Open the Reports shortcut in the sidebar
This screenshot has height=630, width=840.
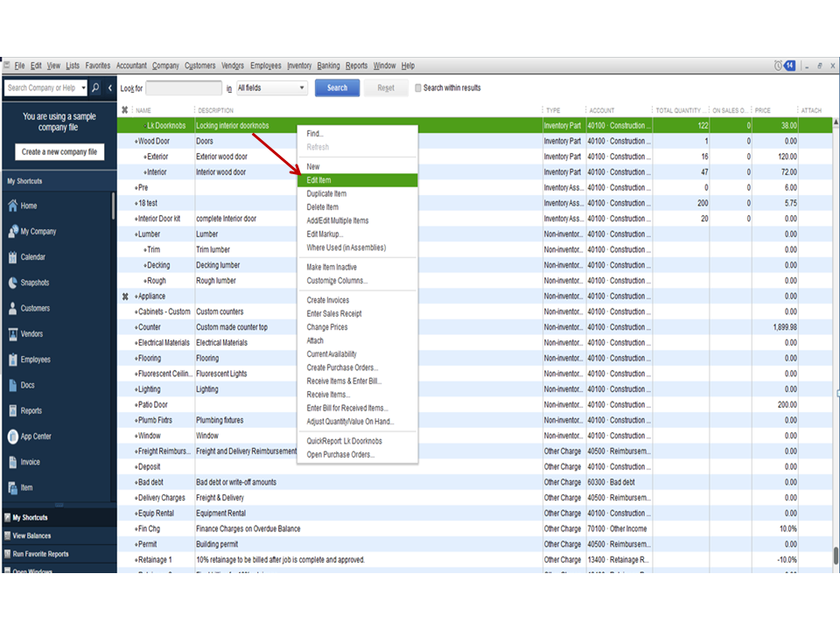click(24, 411)
